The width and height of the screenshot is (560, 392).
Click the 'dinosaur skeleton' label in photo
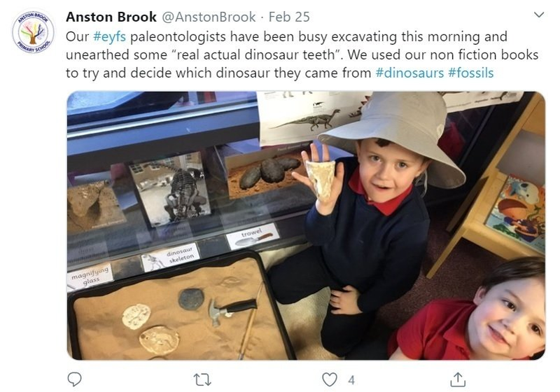click(x=171, y=257)
